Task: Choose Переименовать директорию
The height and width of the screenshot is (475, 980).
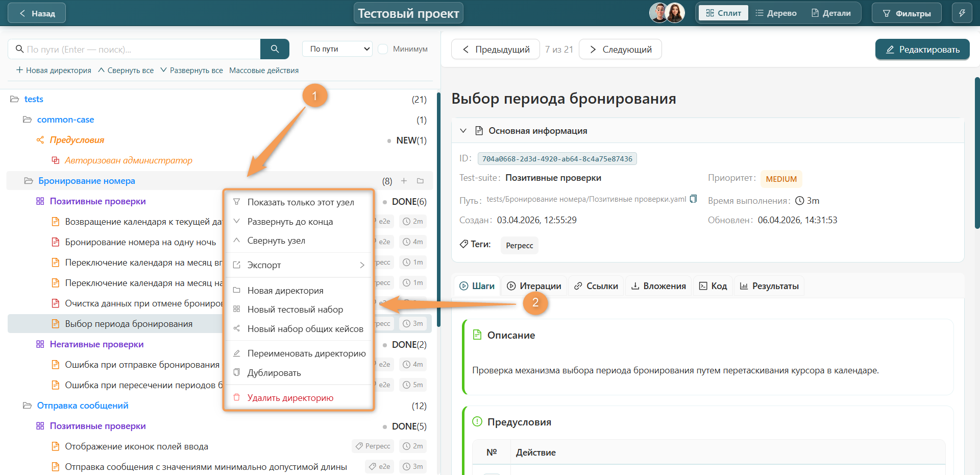Action: (299, 353)
